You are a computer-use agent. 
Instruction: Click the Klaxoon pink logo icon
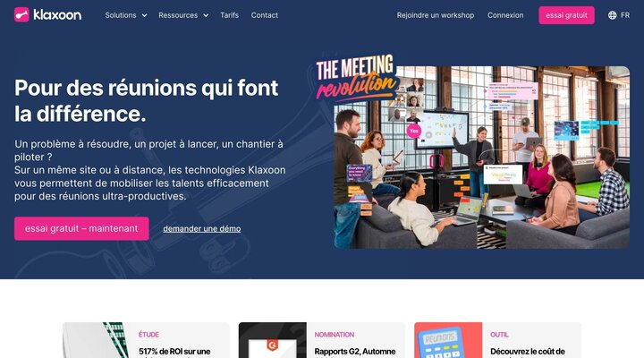pyautogui.click(x=21, y=15)
